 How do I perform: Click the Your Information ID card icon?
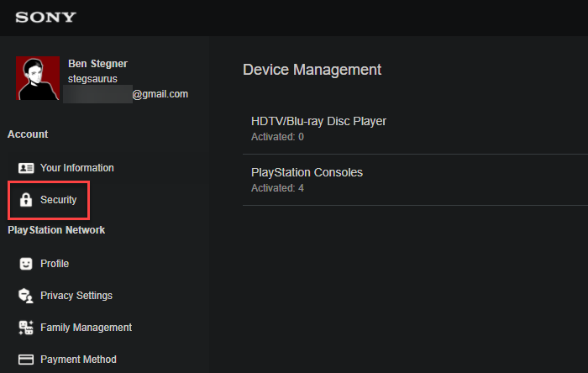[26, 168]
